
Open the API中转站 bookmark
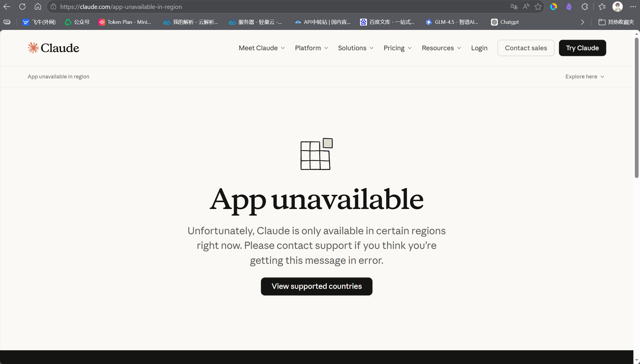pos(323,22)
